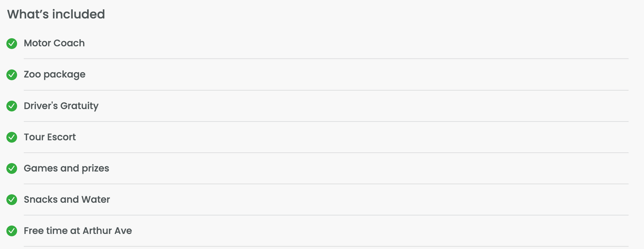Screen dimensions: 644x249
Task: Click the green checkmark beside Motor Coach
Action: coord(12,43)
